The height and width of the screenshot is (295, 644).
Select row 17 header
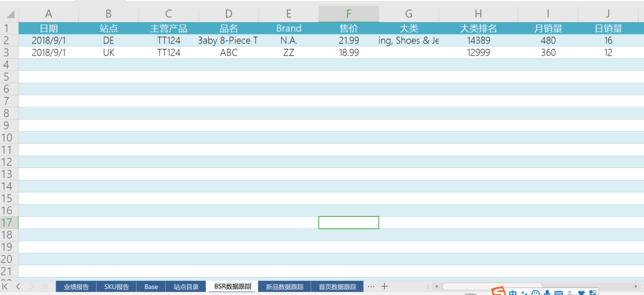click(9, 222)
